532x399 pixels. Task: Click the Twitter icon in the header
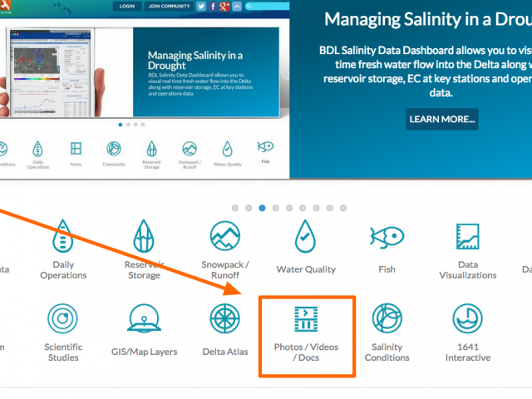point(201,6)
